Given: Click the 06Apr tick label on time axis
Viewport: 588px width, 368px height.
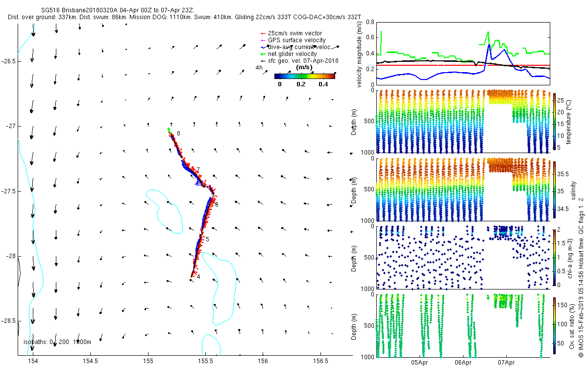Looking at the screenshot, I should click(463, 363).
